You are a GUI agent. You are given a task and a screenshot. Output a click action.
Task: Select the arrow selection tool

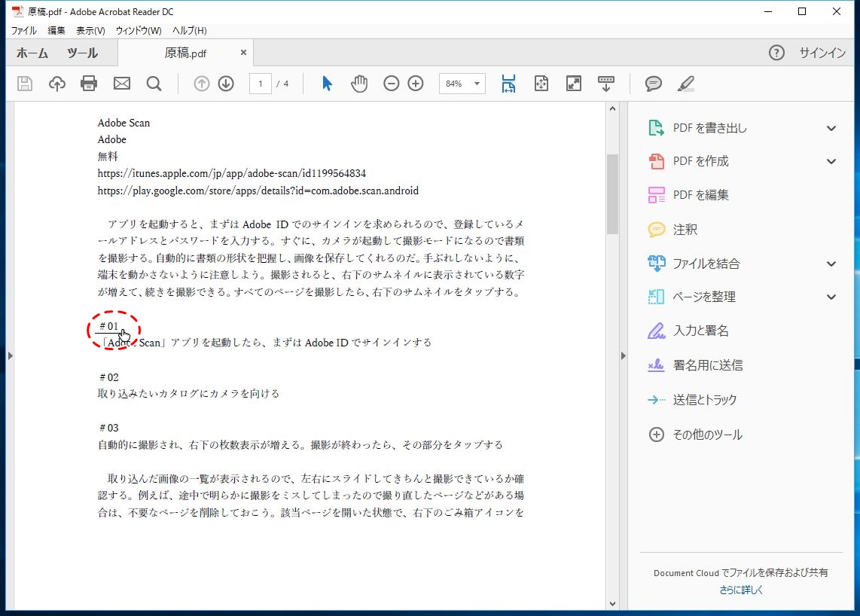coord(327,84)
